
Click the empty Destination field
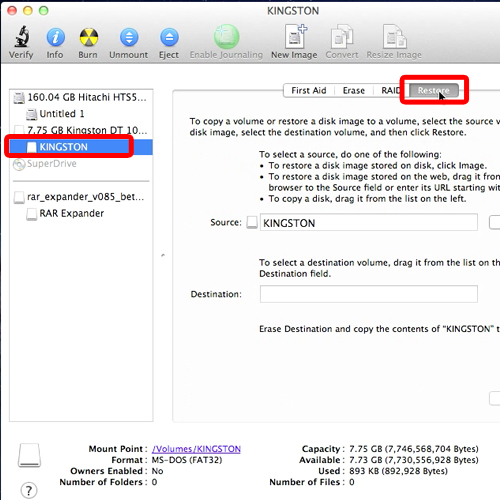tap(369, 294)
